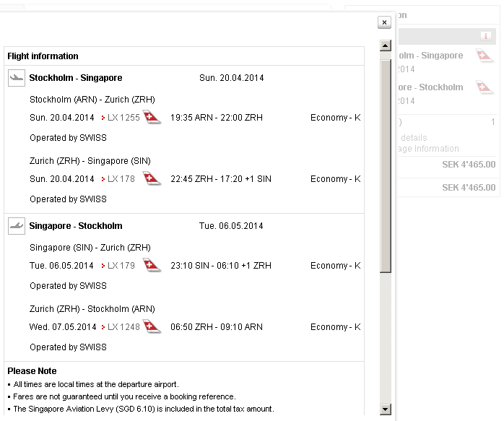Open flight number LX 1255 details

point(123,118)
